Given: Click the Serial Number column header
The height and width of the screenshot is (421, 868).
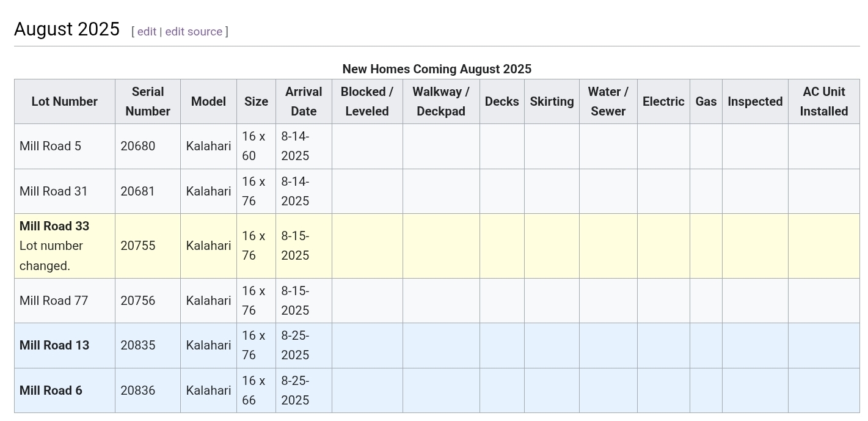Looking at the screenshot, I should [x=148, y=101].
